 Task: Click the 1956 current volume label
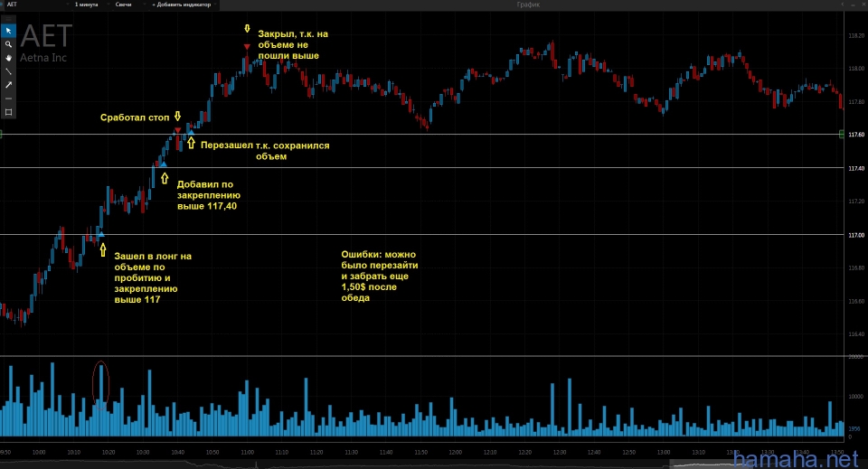[854, 428]
